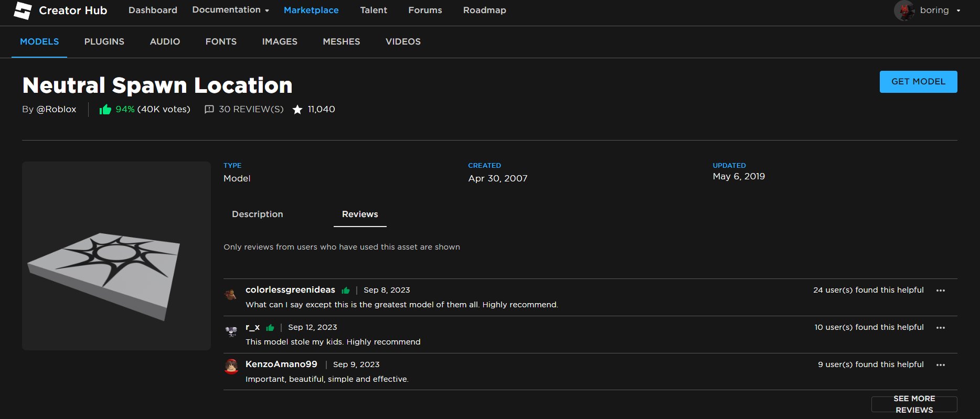Click the May 6, 2019 updated date
980x419 pixels.
coord(739,176)
